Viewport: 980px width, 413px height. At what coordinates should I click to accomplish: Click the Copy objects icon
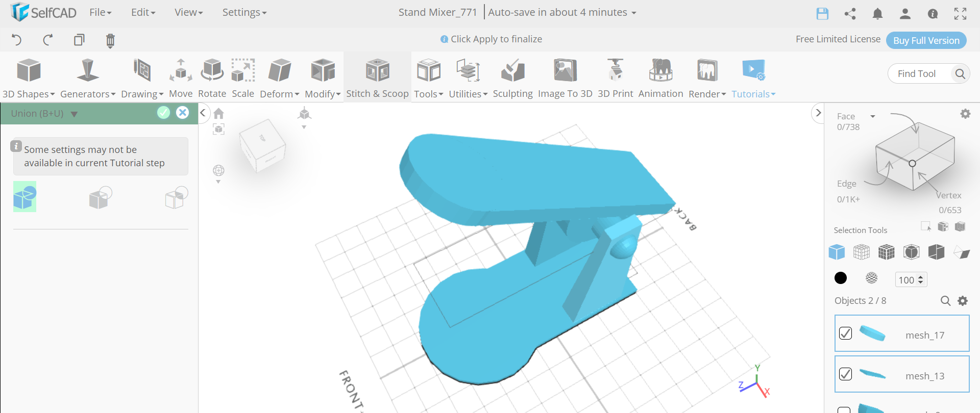(79, 40)
